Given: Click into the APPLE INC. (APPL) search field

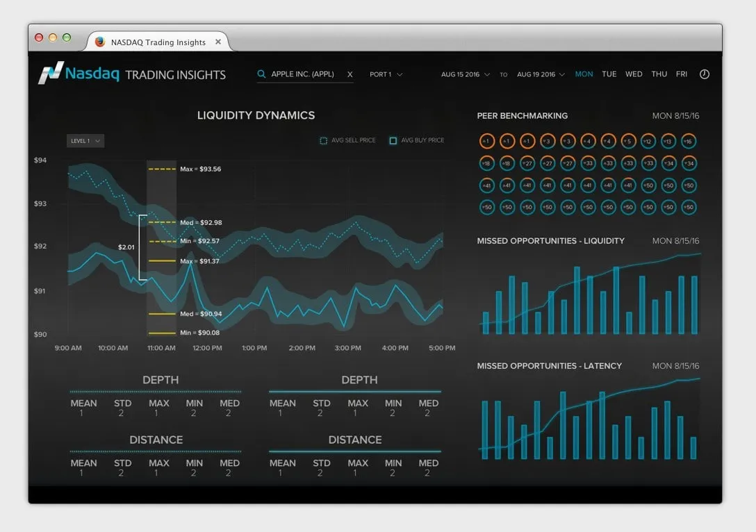Looking at the screenshot, I should (x=305, y=74).
